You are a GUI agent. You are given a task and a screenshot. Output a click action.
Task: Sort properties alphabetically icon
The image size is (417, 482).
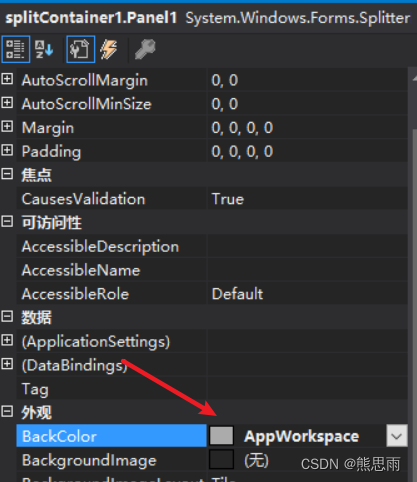(44, 49)
